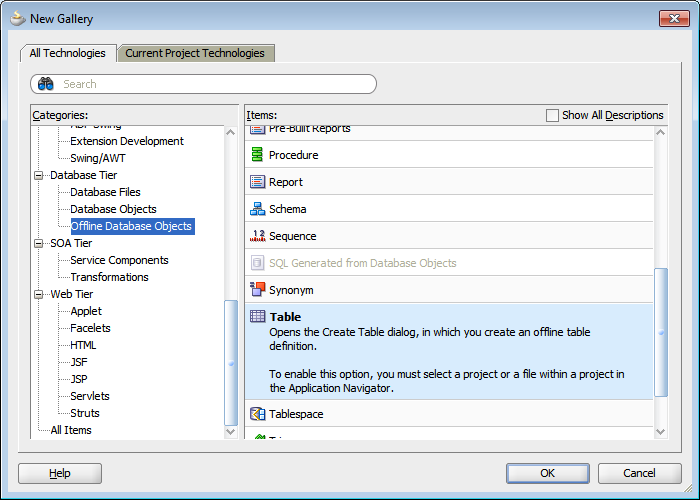Select Transformations category
Image resolution: width=700 pixels, height=500 pixels.
[x=109, y=277]
